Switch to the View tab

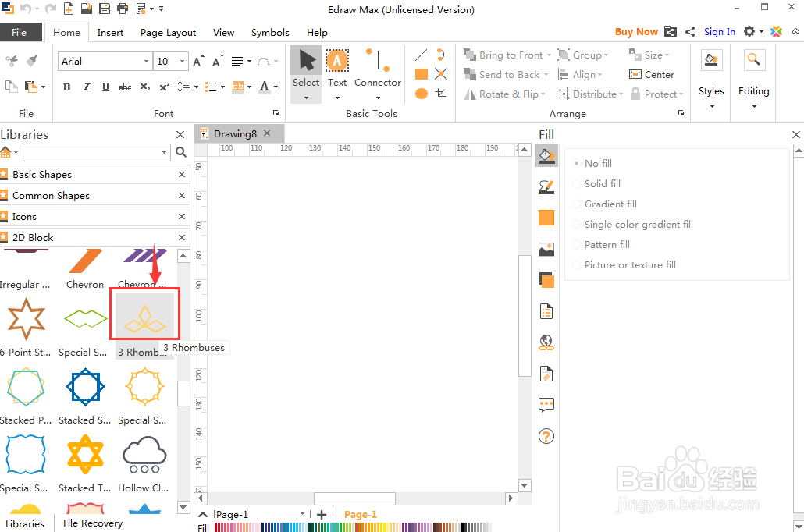(x=223, y=32)
